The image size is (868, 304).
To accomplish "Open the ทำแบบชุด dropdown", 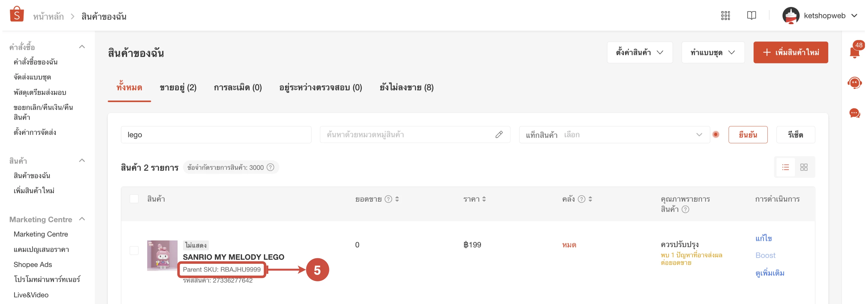I will click(713, 52).
